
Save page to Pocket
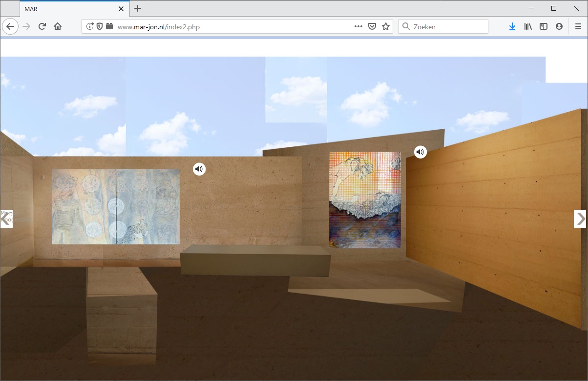pos(372,27)
